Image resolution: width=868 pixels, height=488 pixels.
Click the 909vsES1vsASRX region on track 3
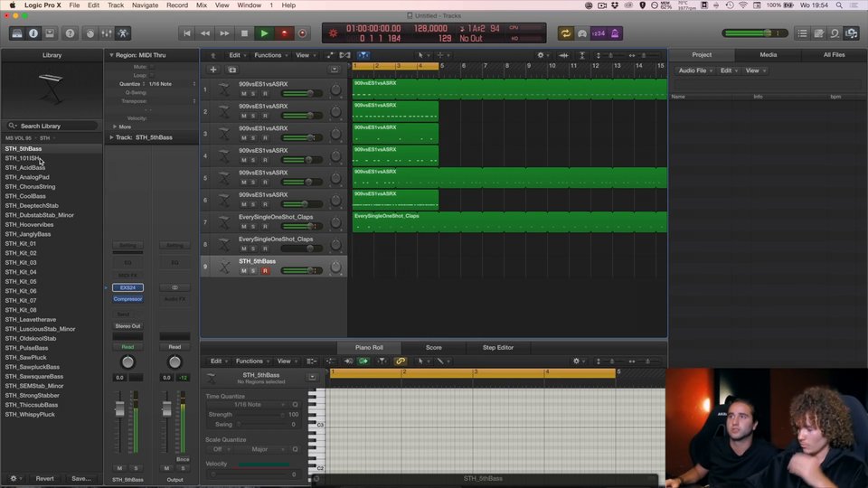(x=395, y=134)
